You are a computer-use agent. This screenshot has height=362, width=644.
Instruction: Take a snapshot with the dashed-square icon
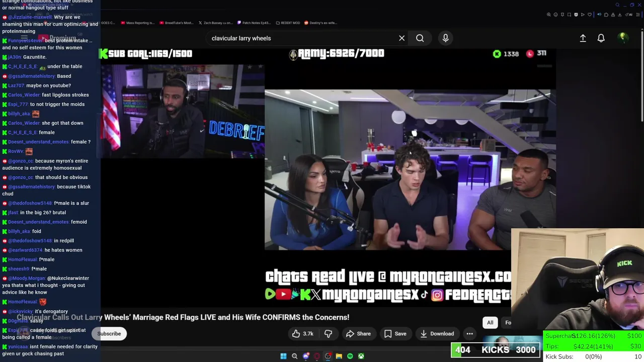[569, 15]
